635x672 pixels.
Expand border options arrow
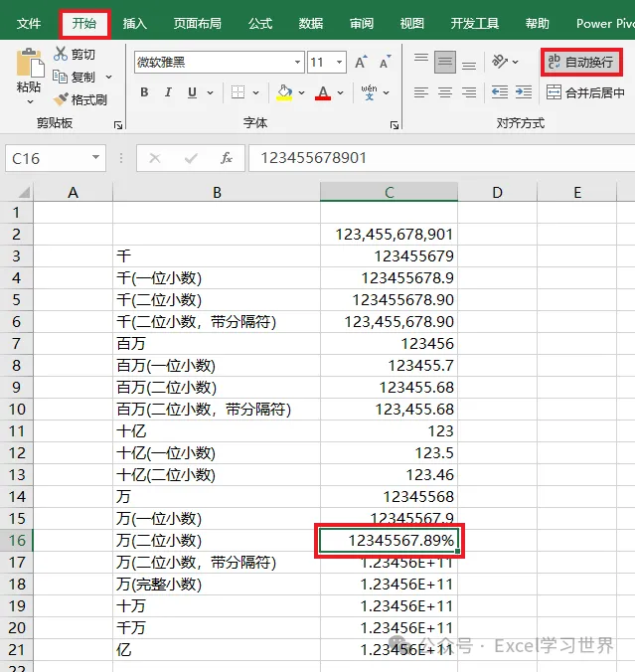[x=255, y=92]
